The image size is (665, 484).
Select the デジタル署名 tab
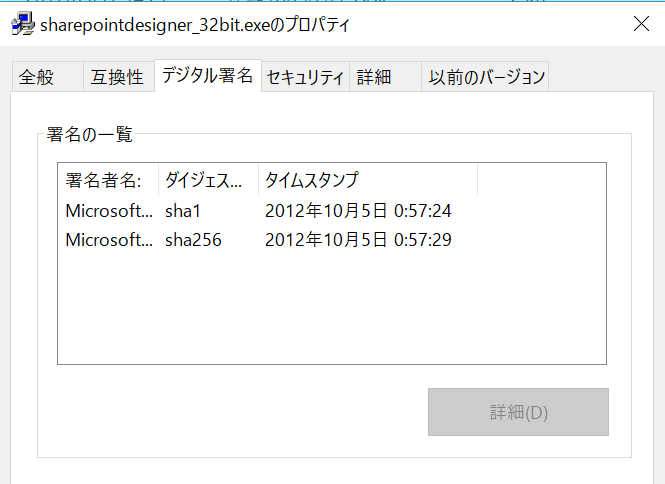tap(207, 76)
